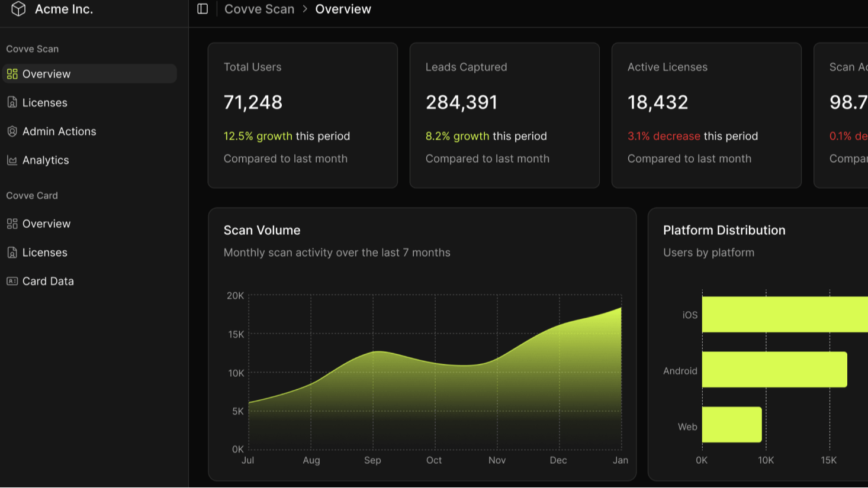Click the "15K" label on Platform Distribution axis
Image resolution: width=868 pixels, height=488 pixels.
tap(829, 460)
